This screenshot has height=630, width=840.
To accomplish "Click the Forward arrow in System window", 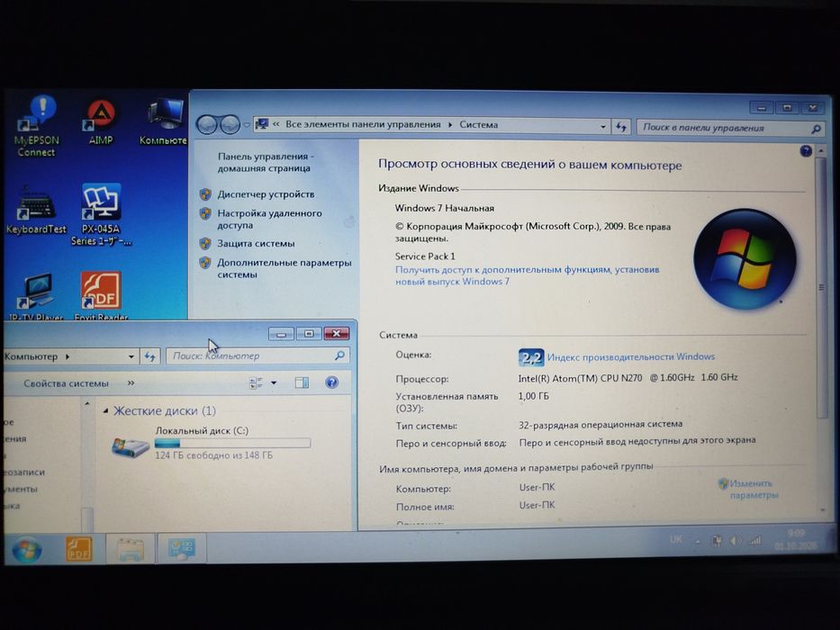I will coord(230,125).
